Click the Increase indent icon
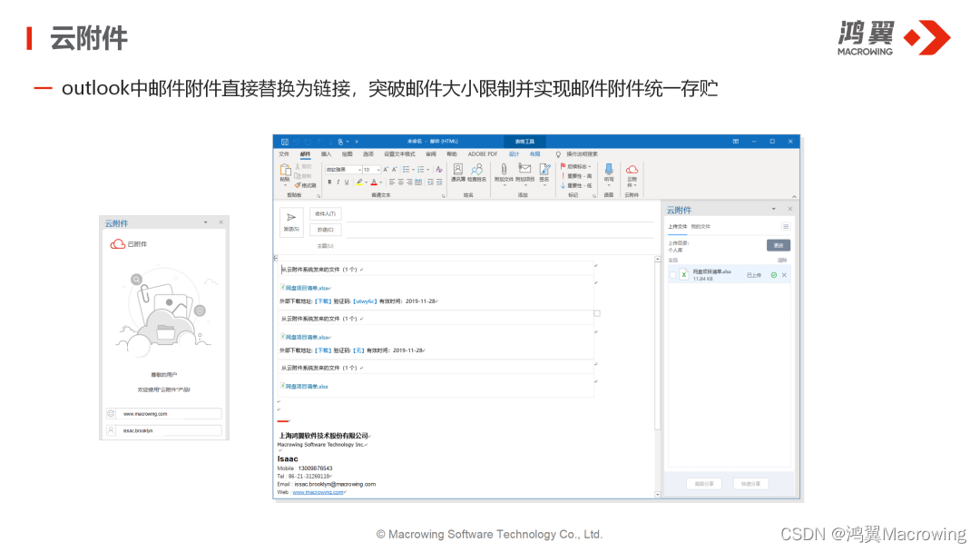980x552 pixels. [439, 182]
